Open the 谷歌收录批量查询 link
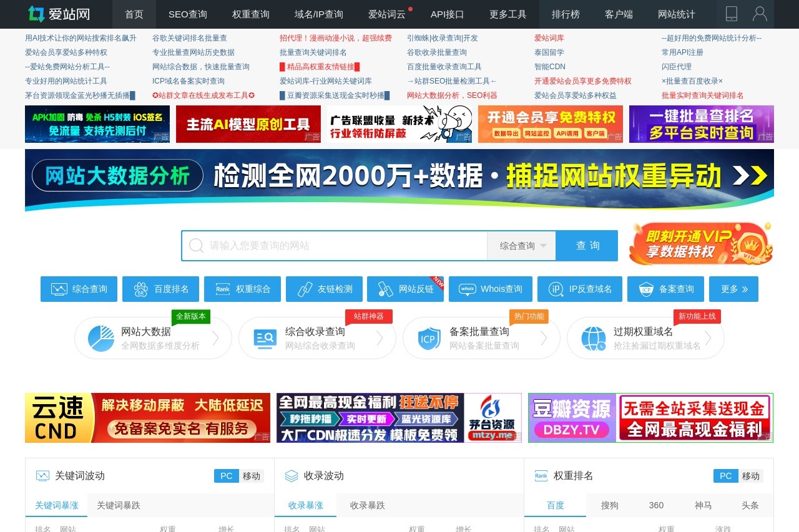The width and height of the screenshot is (799, 532). coord(437,52)
